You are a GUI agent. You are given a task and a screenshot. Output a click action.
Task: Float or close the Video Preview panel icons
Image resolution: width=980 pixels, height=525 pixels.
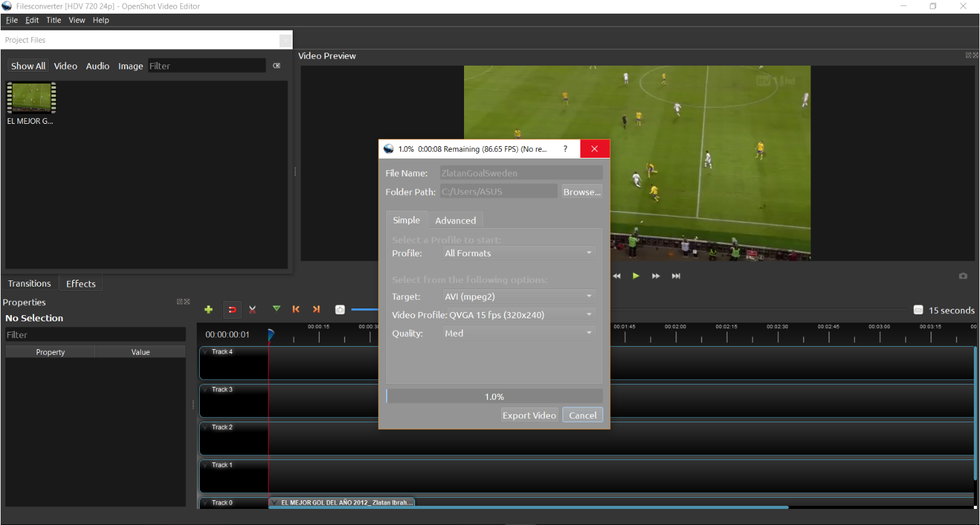click(x=972, y=55)
